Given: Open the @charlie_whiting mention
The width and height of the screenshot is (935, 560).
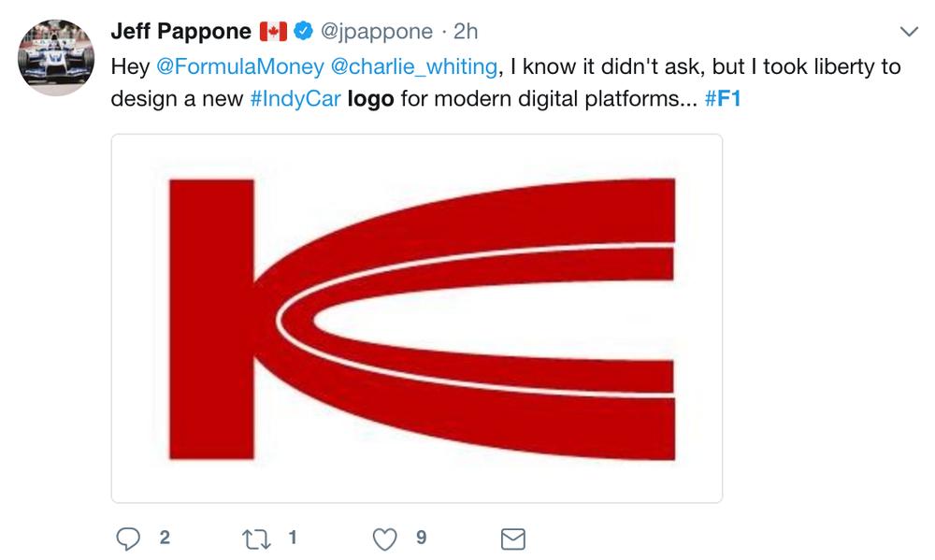Looking at the screenshot, I should coord(414,66).
